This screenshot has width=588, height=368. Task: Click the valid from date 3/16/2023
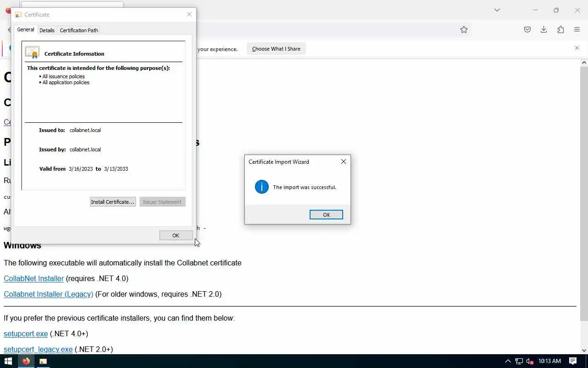pyautogui.click(x=81, y=169)
